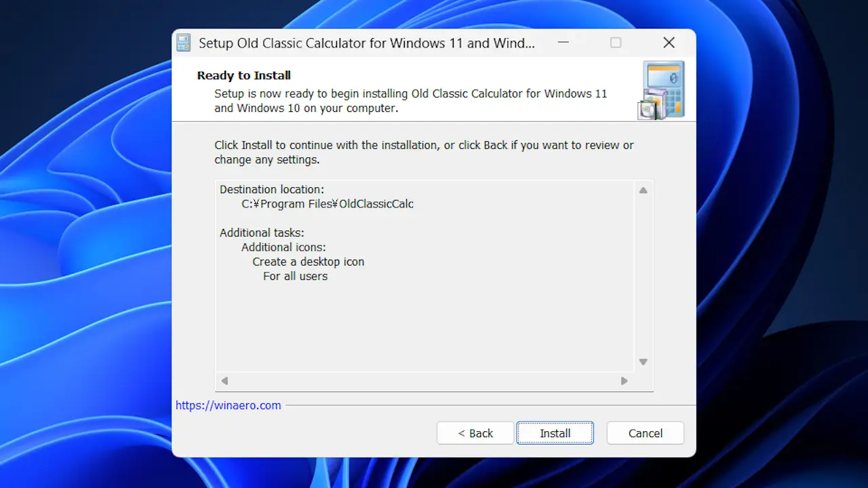Click the 'Ready to Install' heading
Image resolution: width=868 pixels, height=488 pixels.
pos(244,75)
